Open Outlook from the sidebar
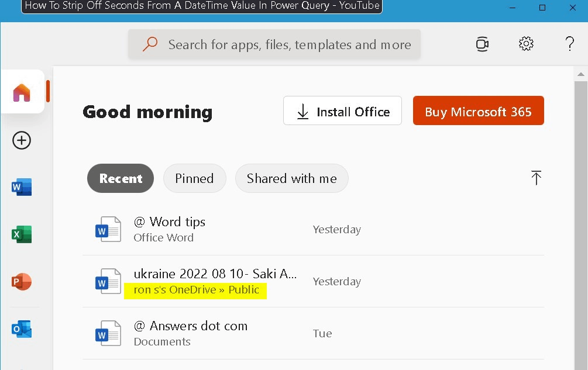The height and width of the screenshot is (370, 588). pyautogui.click(x=22, y=329)
